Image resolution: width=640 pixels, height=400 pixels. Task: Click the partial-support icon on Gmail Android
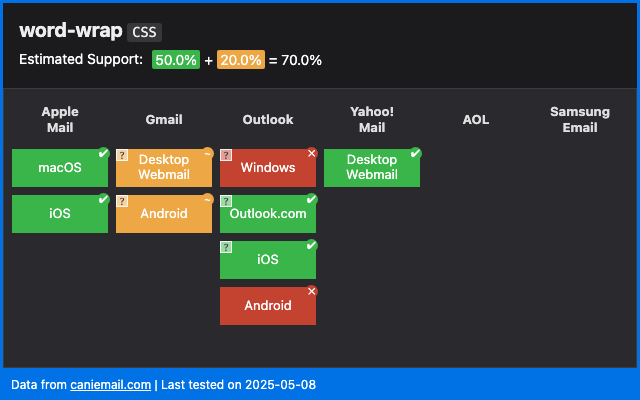[x=207, y=199]
